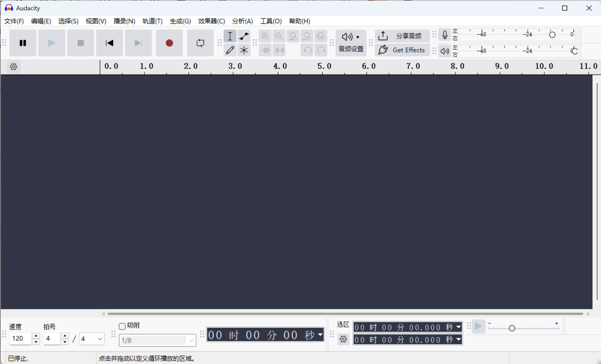Click the vertical scrollbar

(597, 192)
